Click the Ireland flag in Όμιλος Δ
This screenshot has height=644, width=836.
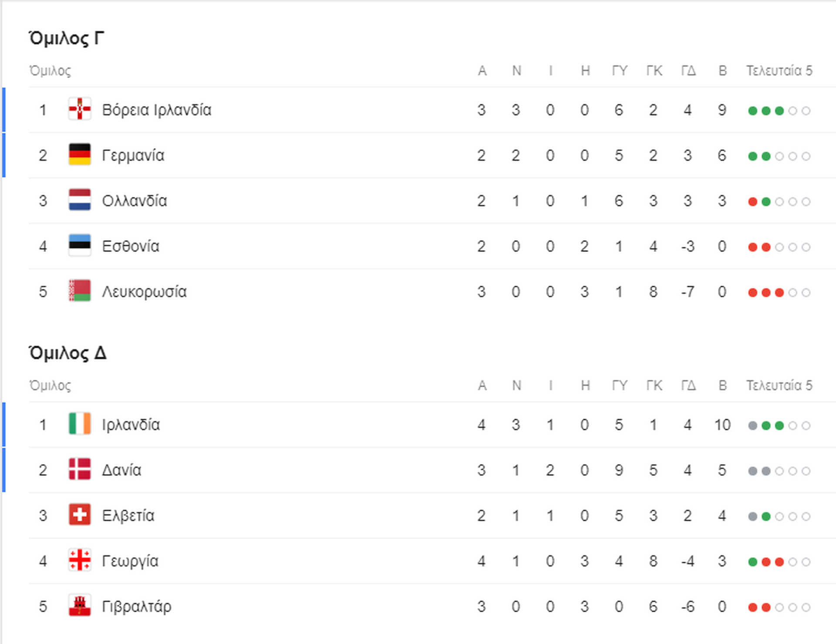(80, 424)
